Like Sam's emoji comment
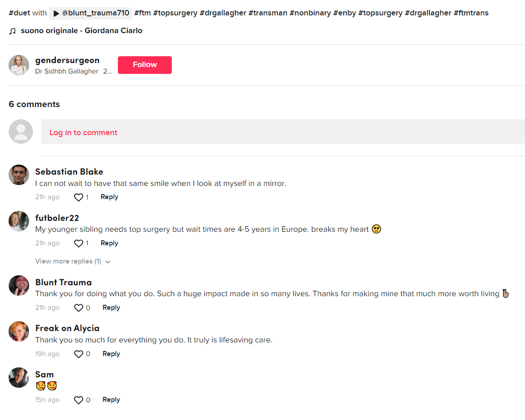 coord(78,400)
